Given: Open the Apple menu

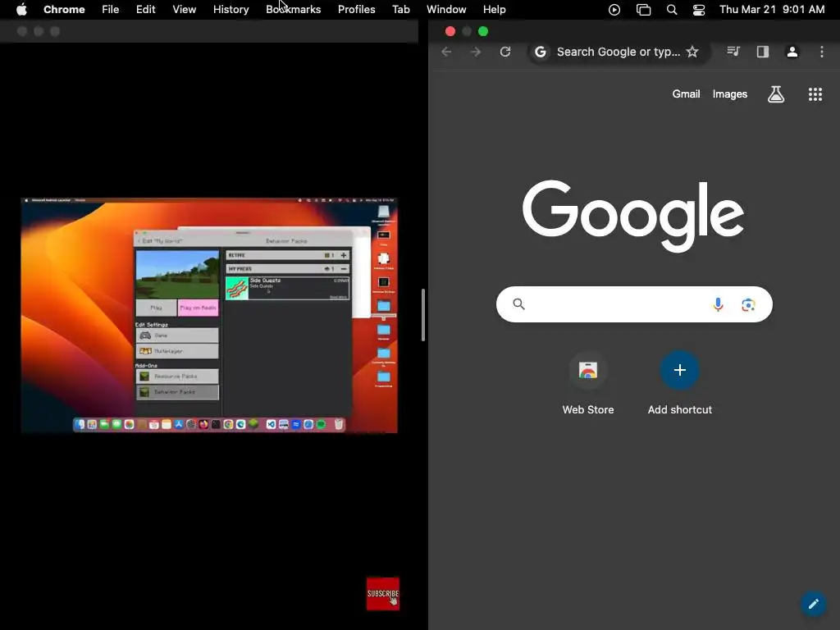Looking at the screenshot, I should coord(21,9).
